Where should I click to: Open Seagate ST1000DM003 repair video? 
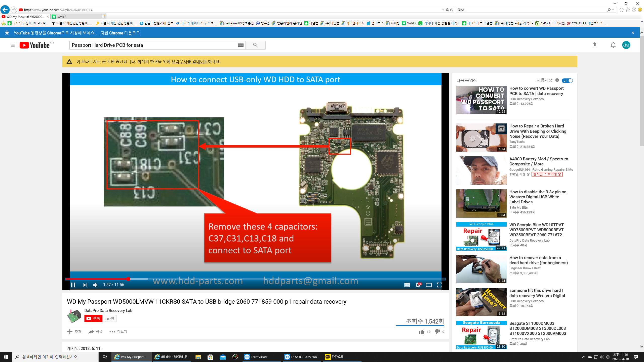pyautogui.click(x=538, y=328)
